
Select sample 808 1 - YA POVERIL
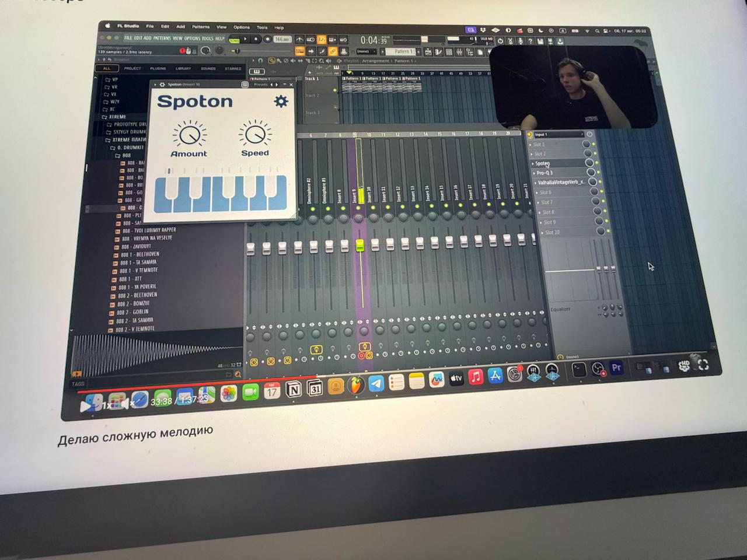click(137, 287)
